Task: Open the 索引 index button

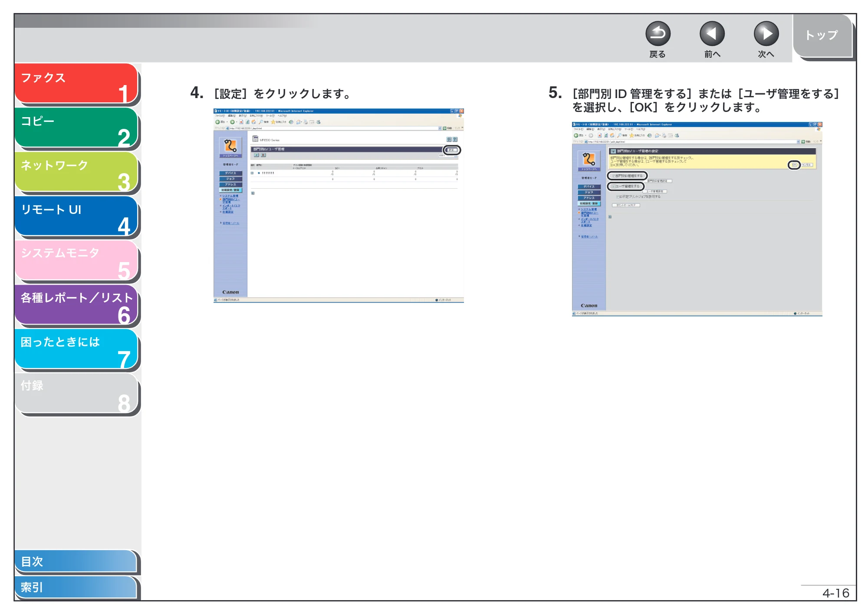Action: [x=76, y=587]
